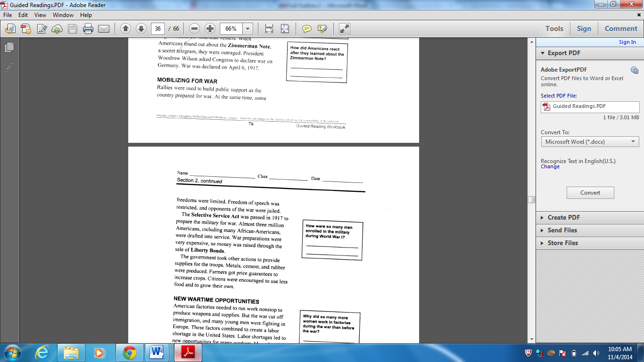Image resolution: width=644 pixels, height=362 pixels.
Task: Click the page number field showing 36
Action: click(157, 29)
